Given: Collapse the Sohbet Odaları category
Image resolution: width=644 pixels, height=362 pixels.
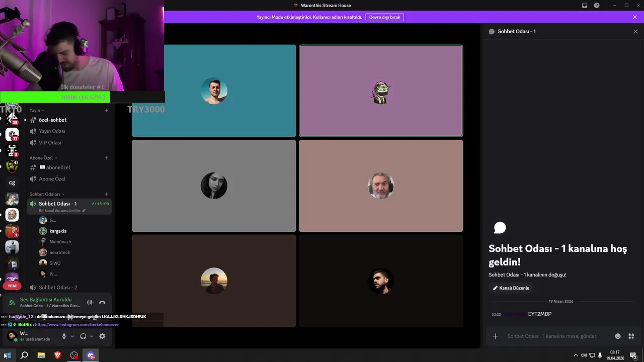Looking at the screenshot, I should (x=47, y=194).
